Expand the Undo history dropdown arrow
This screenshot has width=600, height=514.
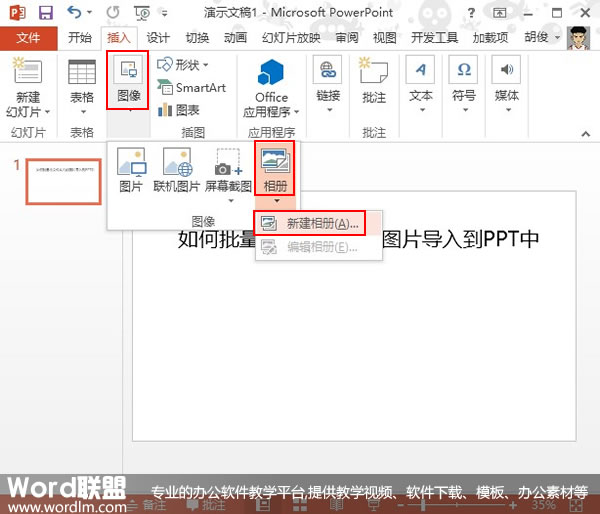[90, 12]
